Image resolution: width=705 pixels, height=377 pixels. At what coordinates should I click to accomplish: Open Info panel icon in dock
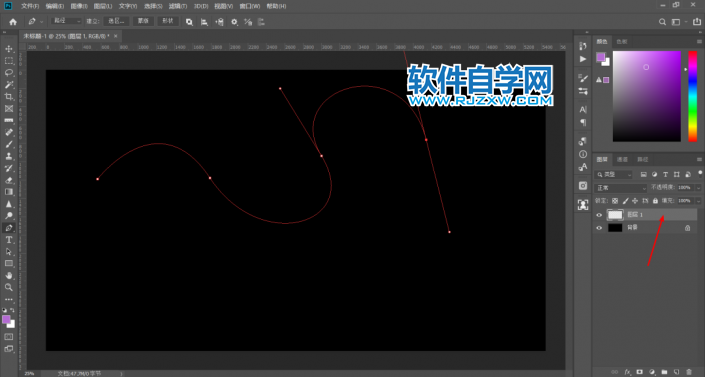(583, 154)
